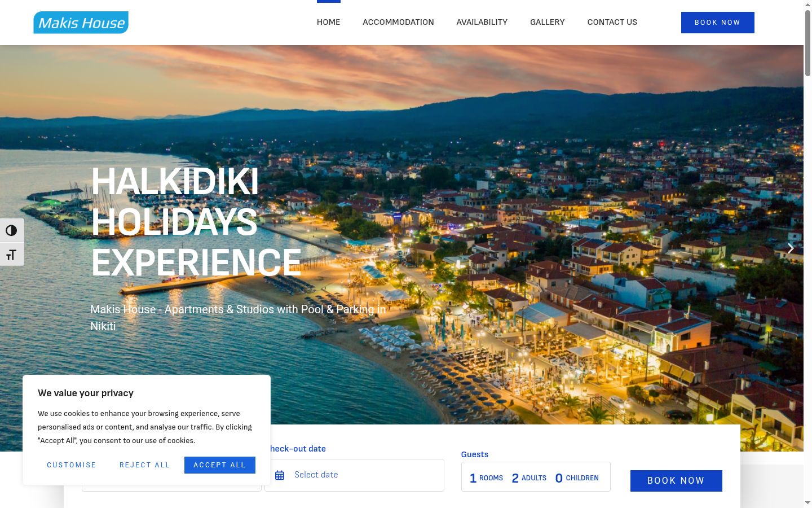Click the Halkidiki Holidays Experience heading
This screenshot has height=508, width=812.
(x=196, y=222)
